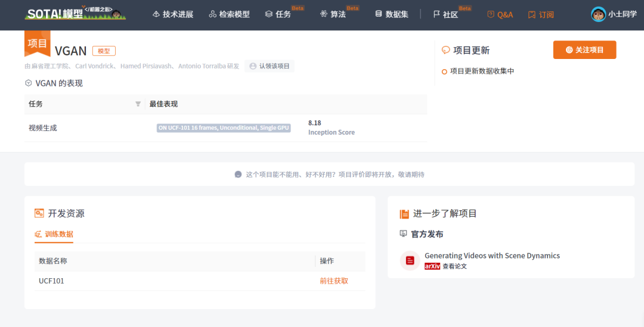Click the Hamed Pirsiavash author name

pyautogui.click(x=146, y=66)
